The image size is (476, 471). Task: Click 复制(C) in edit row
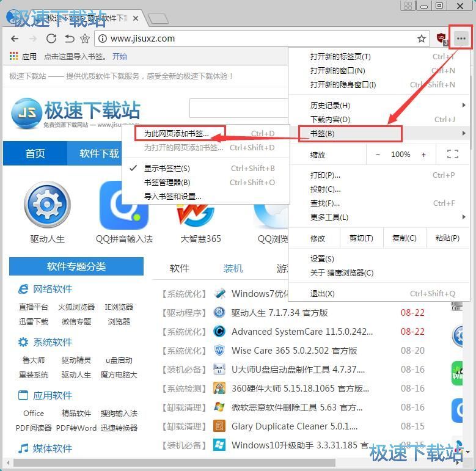coord(405,238)
